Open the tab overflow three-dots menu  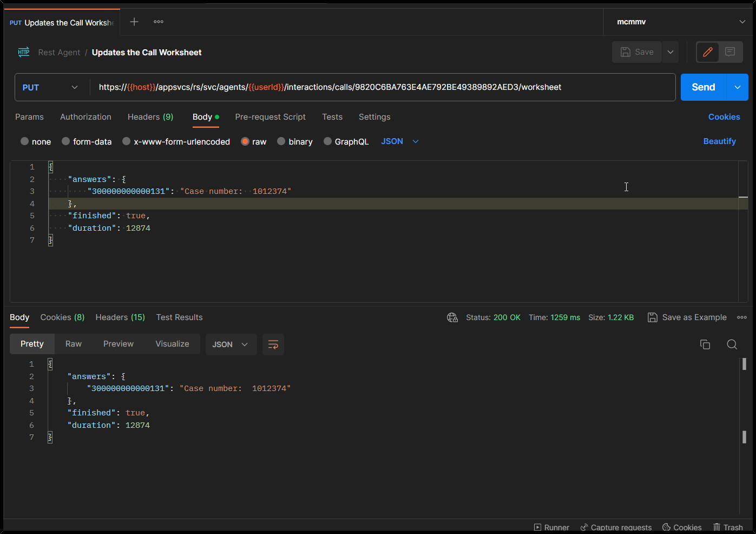click(159, 22)
